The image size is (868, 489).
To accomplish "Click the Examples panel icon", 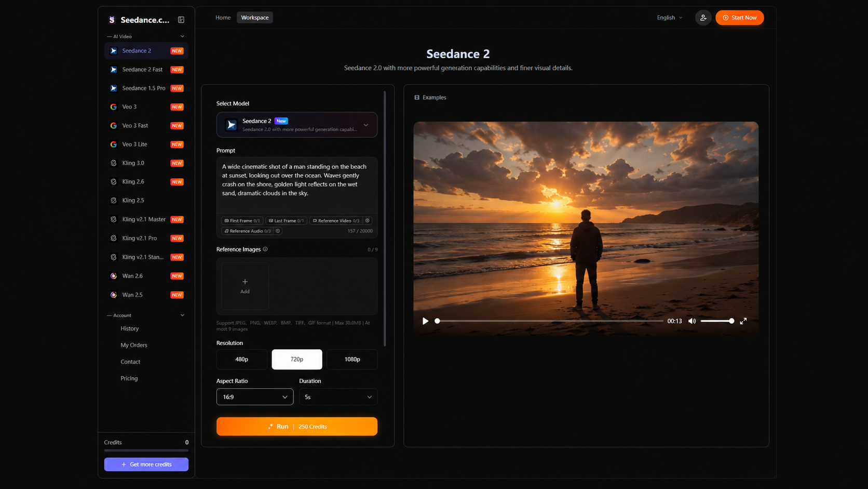I will point(417,97).
